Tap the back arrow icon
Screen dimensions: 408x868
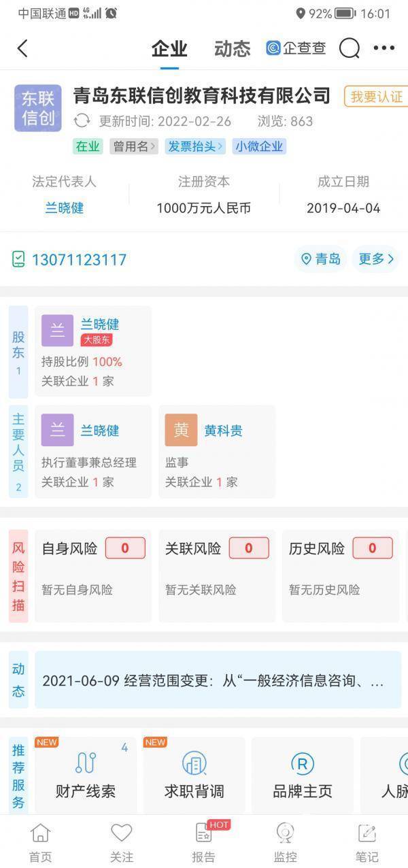point(22,48)
